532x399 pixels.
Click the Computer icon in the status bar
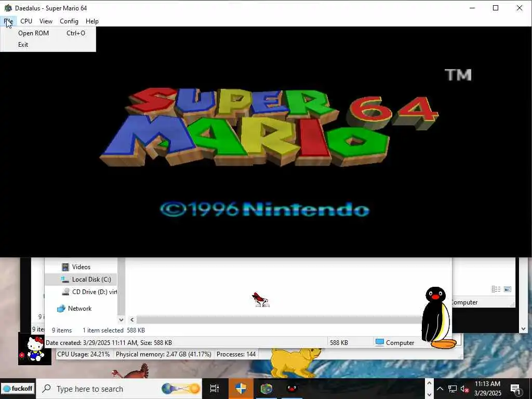coord(380,342)
